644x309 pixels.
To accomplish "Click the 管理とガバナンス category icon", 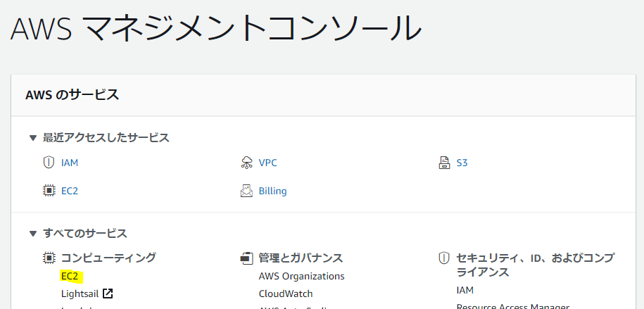I will click(x=246, y=258).
